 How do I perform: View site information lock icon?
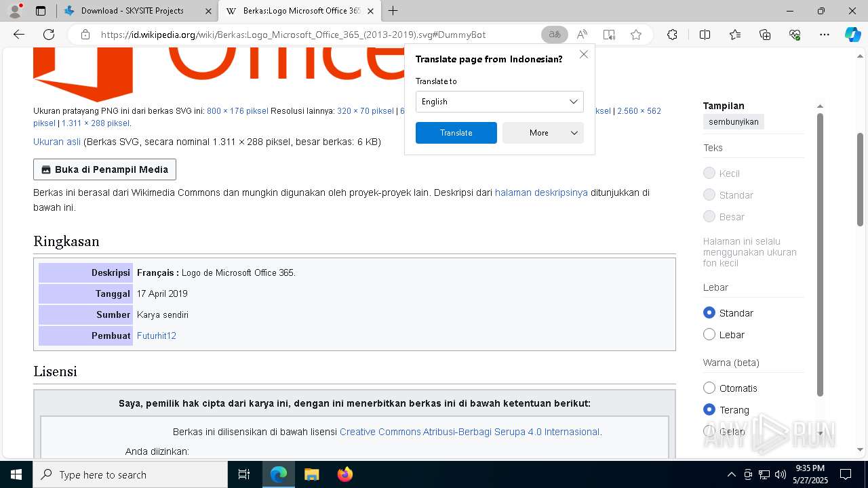click(85, 35)
